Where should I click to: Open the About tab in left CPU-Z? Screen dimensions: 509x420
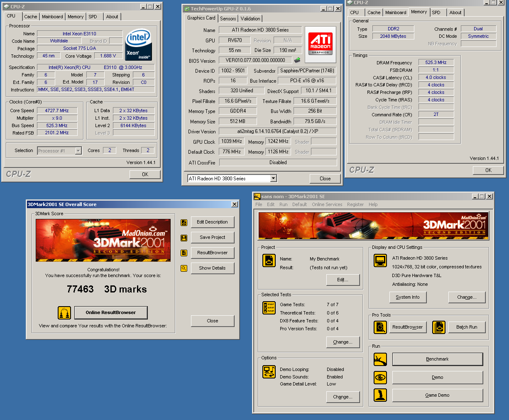[x=112, y=17]
